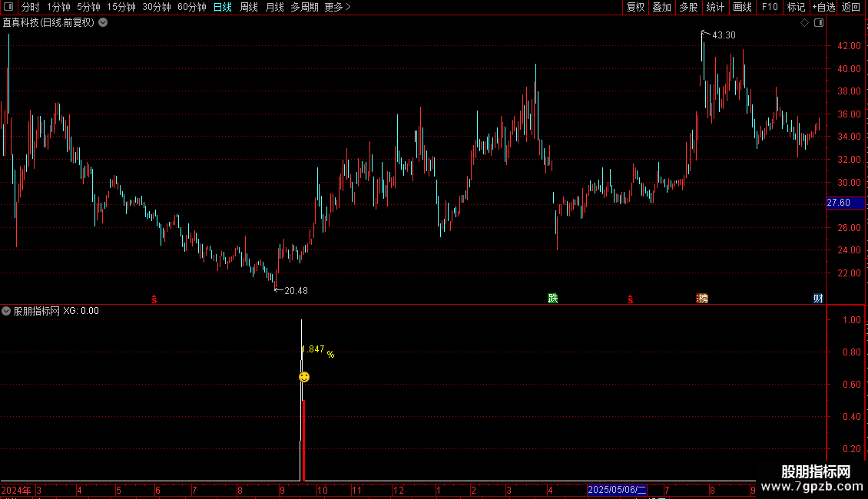
Task: Click the red S marker near May 2025
Action: (x=631, y=299)
